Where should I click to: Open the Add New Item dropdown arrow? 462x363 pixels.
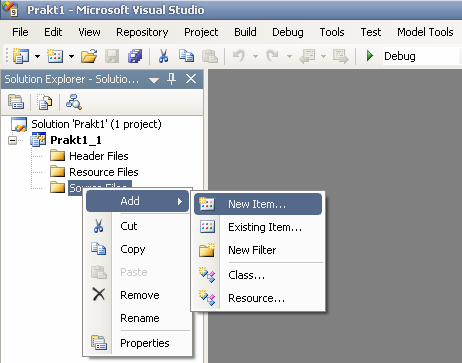click(71, 56)
